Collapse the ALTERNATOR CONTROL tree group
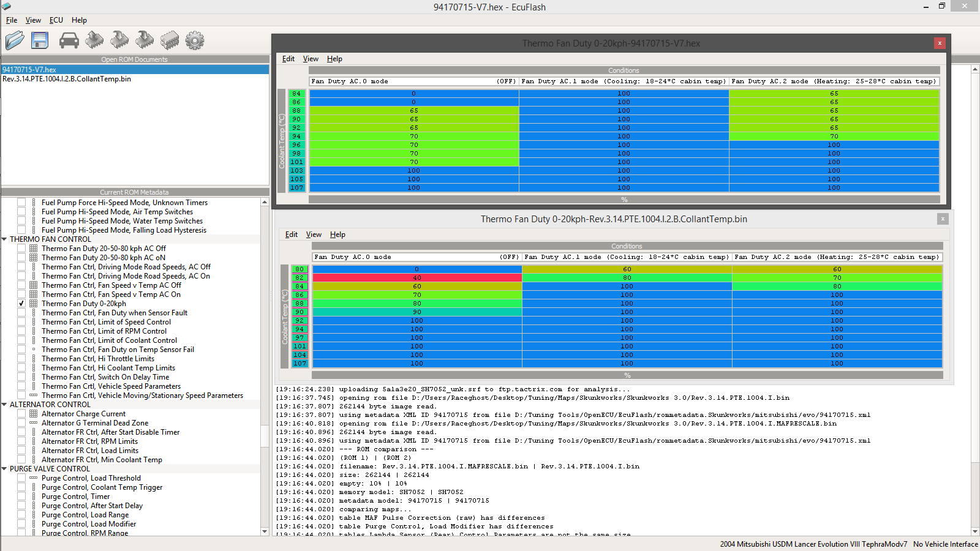Screen dimensions: 980x551 tap(5, 405)
